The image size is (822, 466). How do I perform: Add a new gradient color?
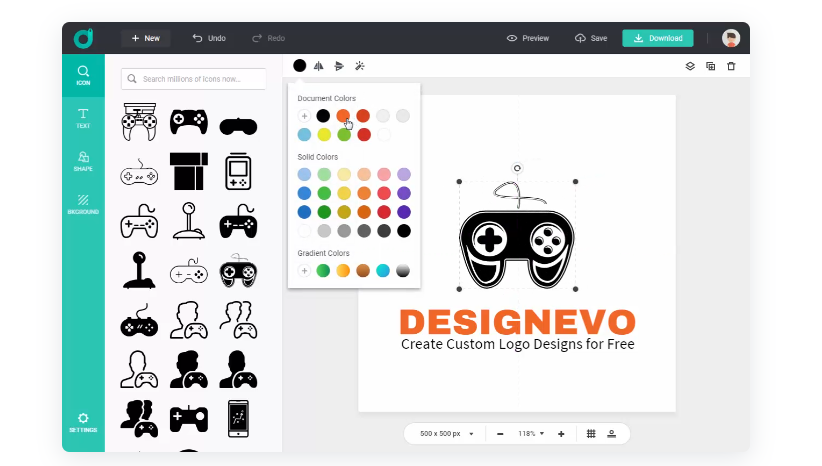[304, 270]
